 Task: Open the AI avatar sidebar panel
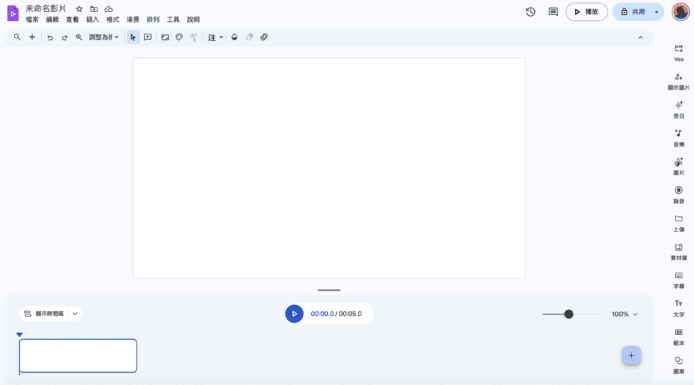[679, 81]
